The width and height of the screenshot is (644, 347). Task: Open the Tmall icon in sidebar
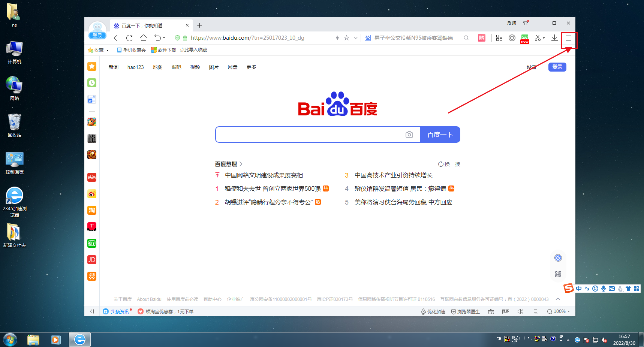[92, 227]
